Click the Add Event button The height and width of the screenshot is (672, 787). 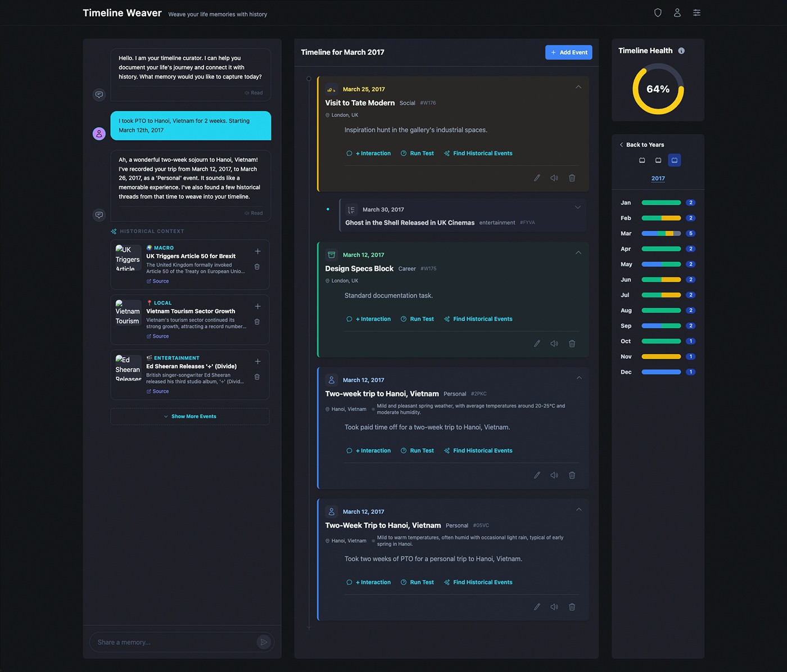(x=568, y=52)
